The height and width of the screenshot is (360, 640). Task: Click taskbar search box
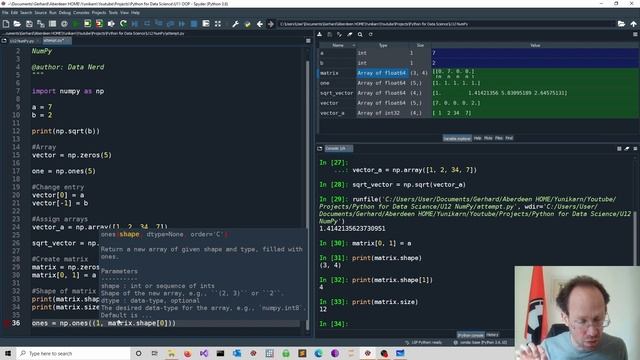pos(73,353)
